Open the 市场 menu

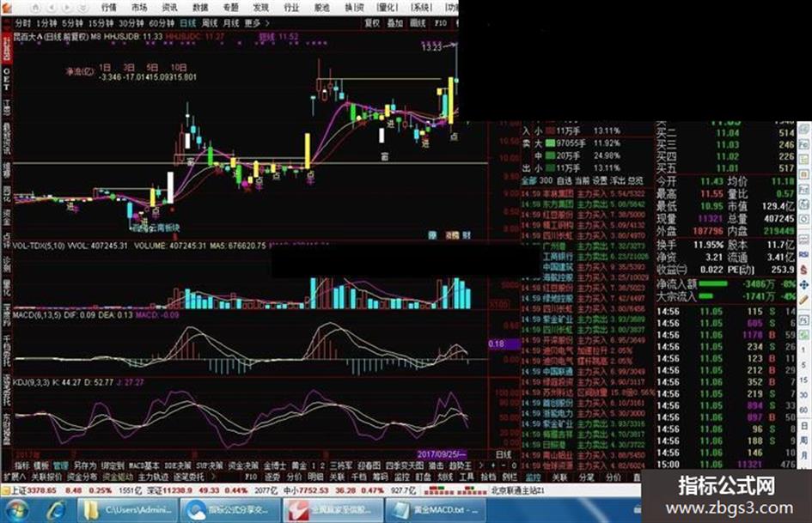pyautogui.click(x=139, y=7)
